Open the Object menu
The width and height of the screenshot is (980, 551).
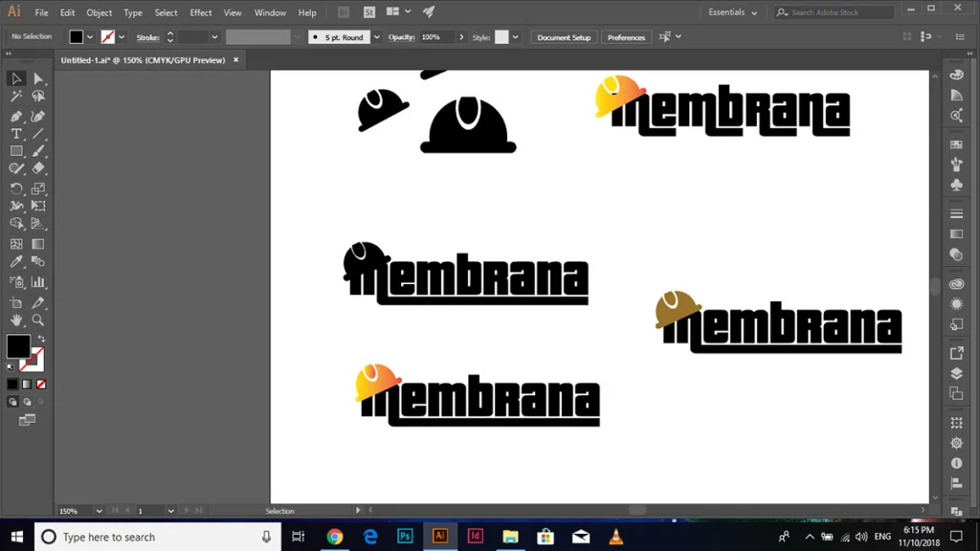coord(99,12)
